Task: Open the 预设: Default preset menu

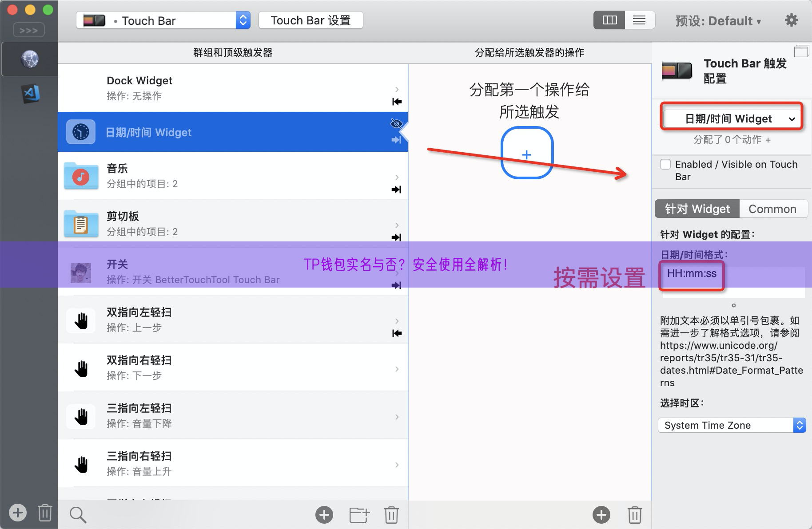Action: point(718,21)
